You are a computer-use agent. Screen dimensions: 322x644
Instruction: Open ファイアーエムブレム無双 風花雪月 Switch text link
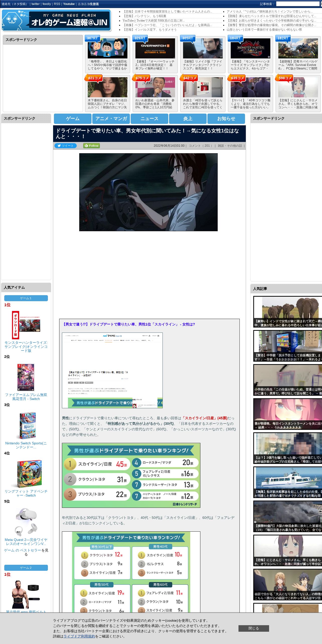[x=26, y=397]
